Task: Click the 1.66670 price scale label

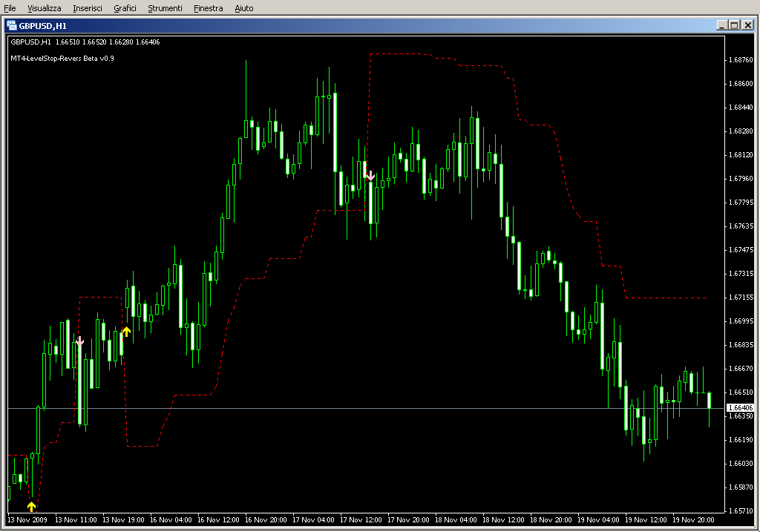Action: tap(741, 369)
